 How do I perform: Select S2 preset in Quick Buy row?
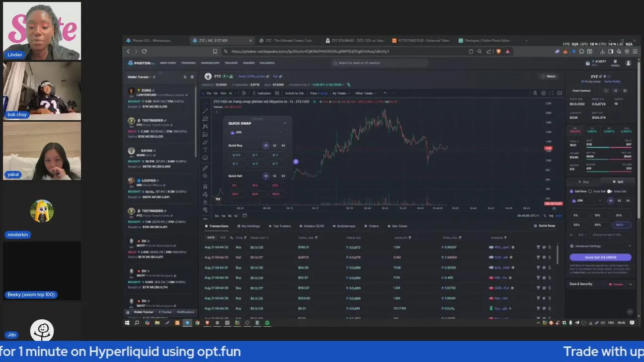tap(275, 145)
